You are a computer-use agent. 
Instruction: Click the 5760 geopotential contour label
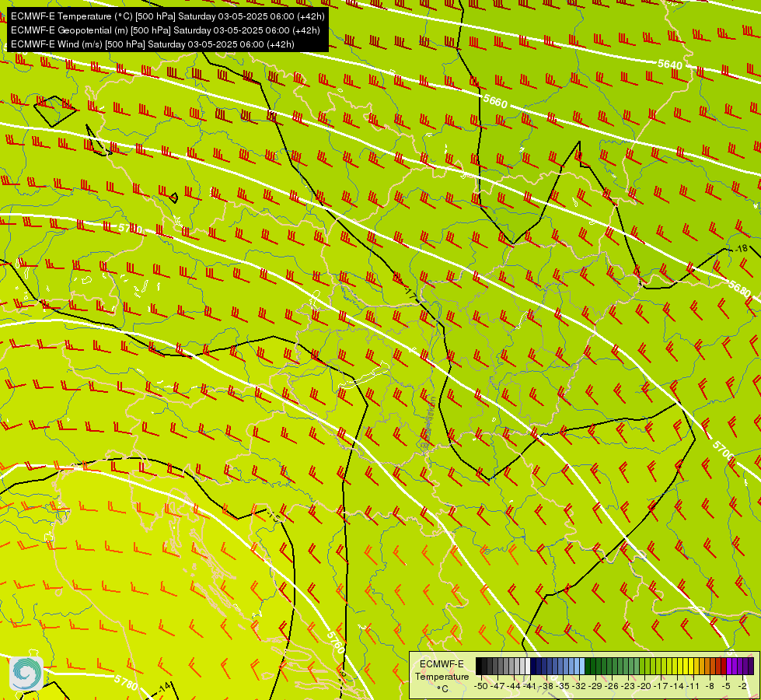[x=336, y=642]
